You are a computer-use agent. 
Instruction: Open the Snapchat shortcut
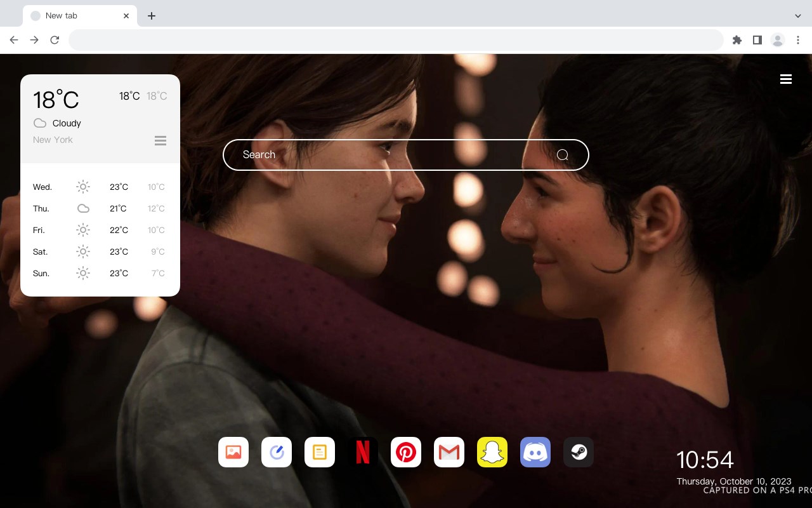[x=492, y=452]
